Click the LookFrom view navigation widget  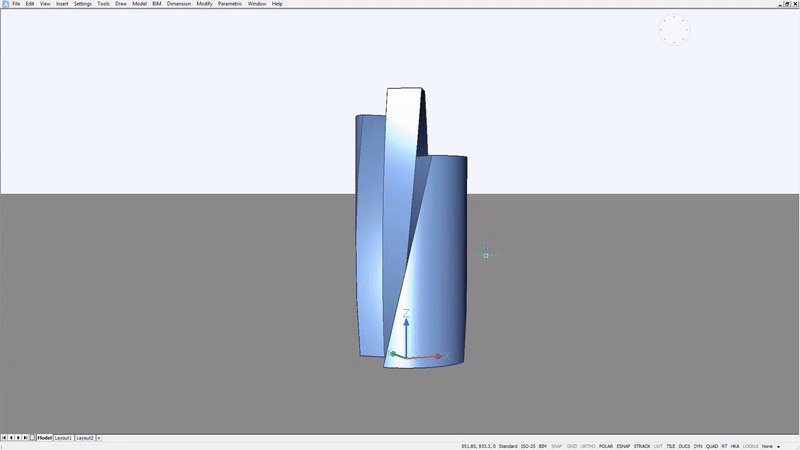(x=674, y=30)
